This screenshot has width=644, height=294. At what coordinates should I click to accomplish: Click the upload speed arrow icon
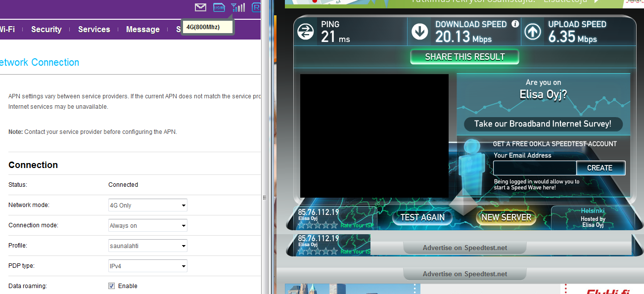[533, 32]
